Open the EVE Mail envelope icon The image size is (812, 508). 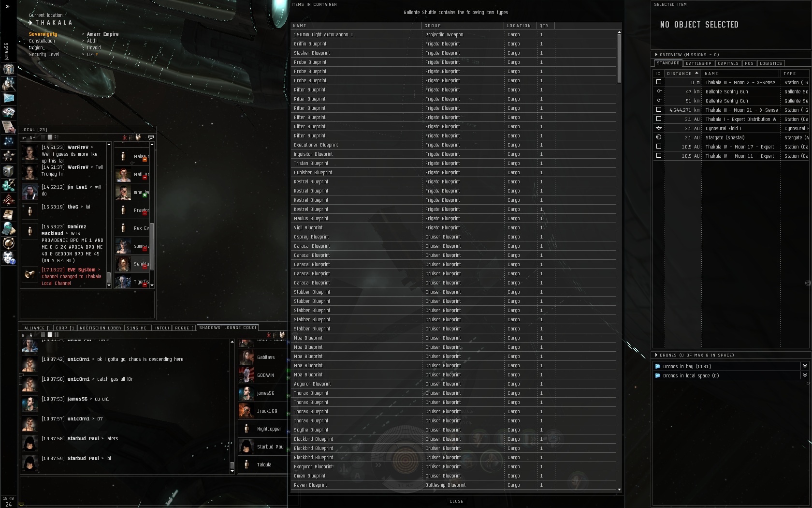[9, 98]
